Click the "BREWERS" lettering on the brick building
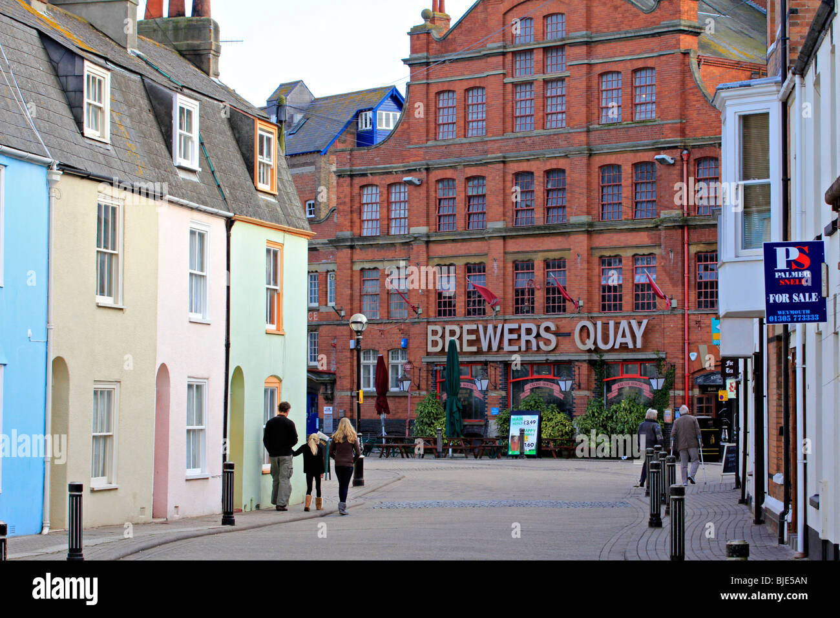The image size is (840, 618). coord(491,337)
